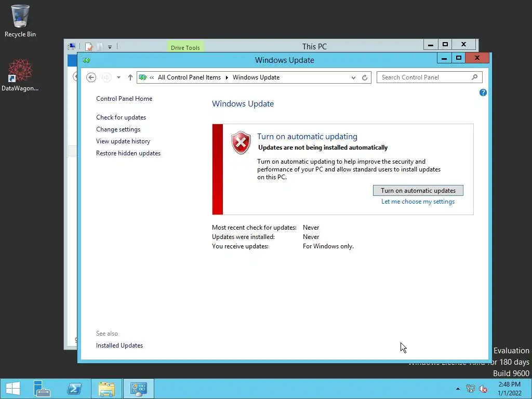Click Windows Update breadcrumb in address bar
532x399 pixels.
point(256,77)
